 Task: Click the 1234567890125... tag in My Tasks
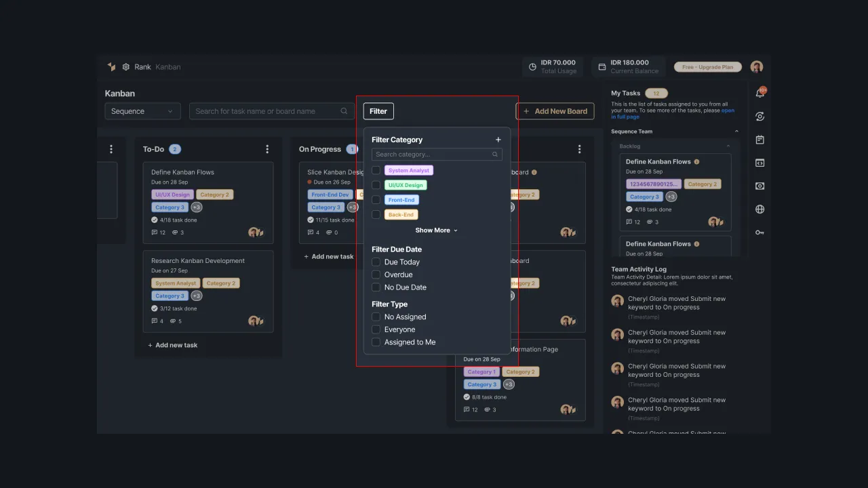(654, 184)
